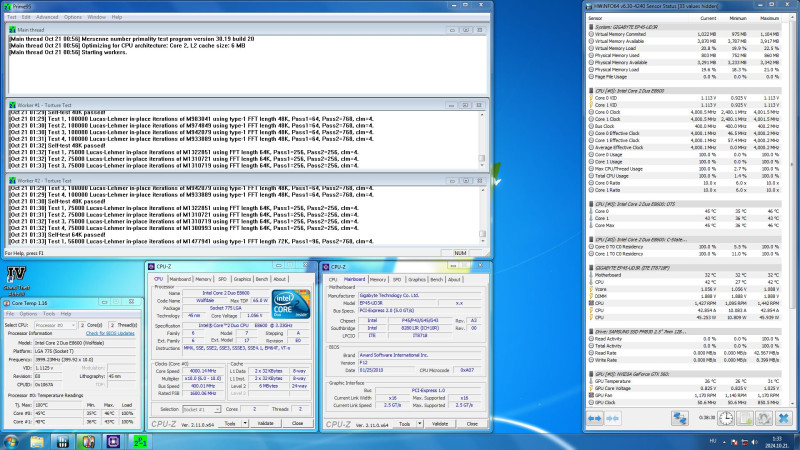Viewport: 800px width, 450px height.
Task: Open Grand Theft Auto IV desktop shortcut
Action: click(x=16, y=281)
